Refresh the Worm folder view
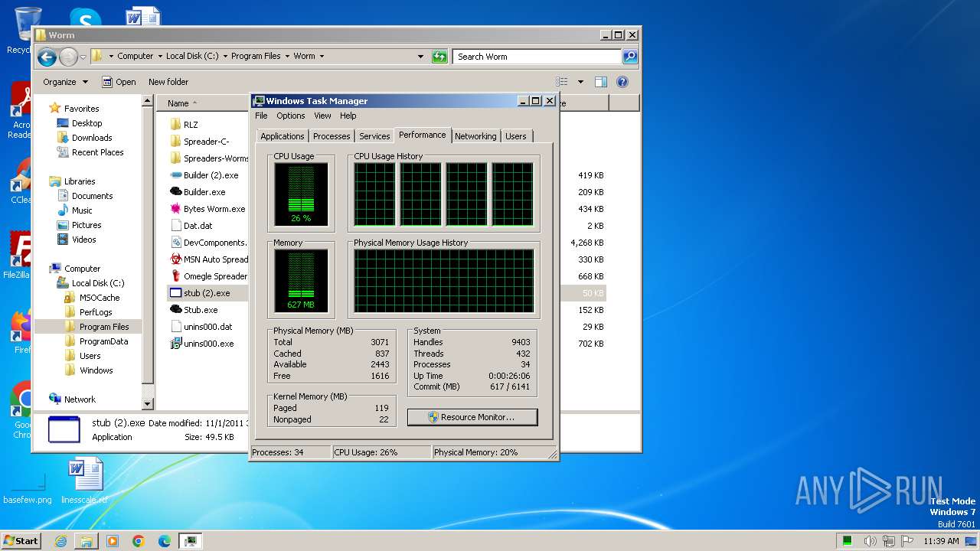The width and height of the screenshot is (980, 551). tap(439, 57)
